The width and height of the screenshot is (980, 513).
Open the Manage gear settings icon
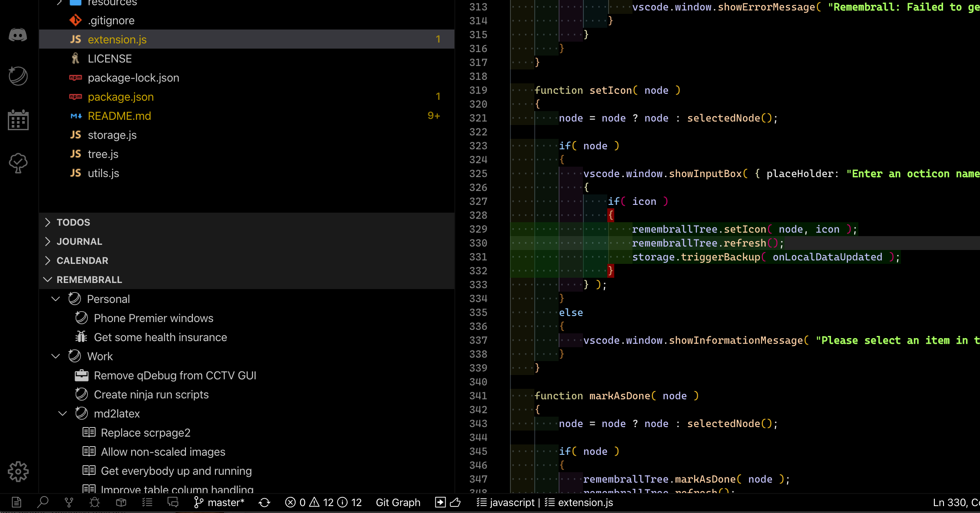(18, 471)
